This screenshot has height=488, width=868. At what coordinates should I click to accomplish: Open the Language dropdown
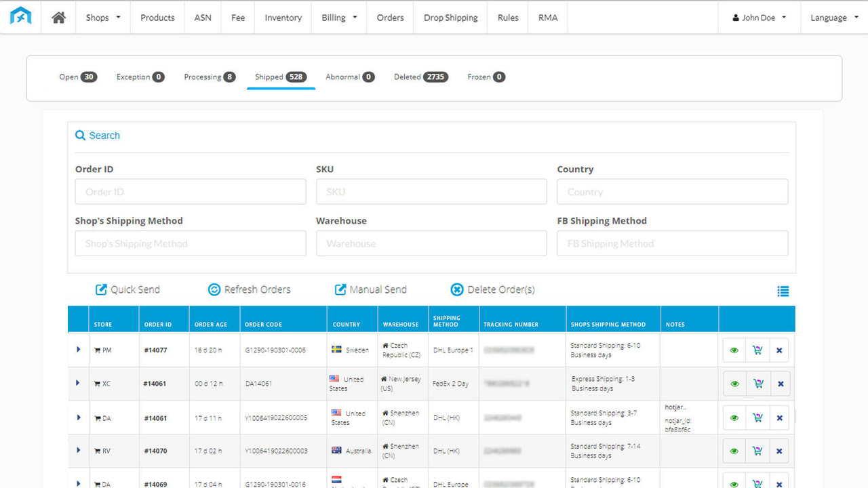833,18
